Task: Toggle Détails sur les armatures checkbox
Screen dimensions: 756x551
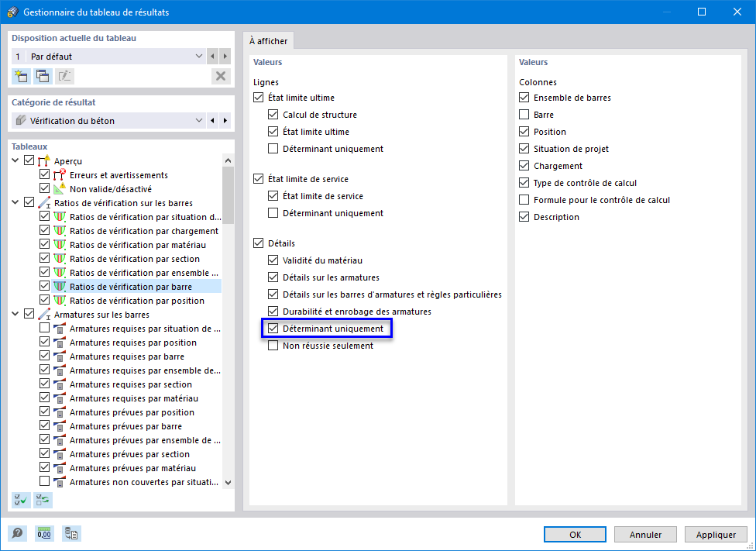Action: [273, 277]
